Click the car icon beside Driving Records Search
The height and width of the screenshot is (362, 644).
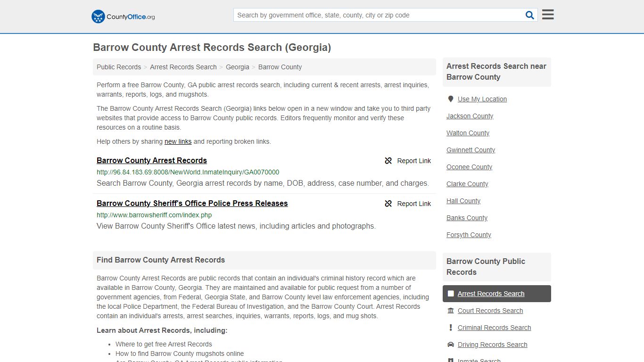(x=451, y=345)
